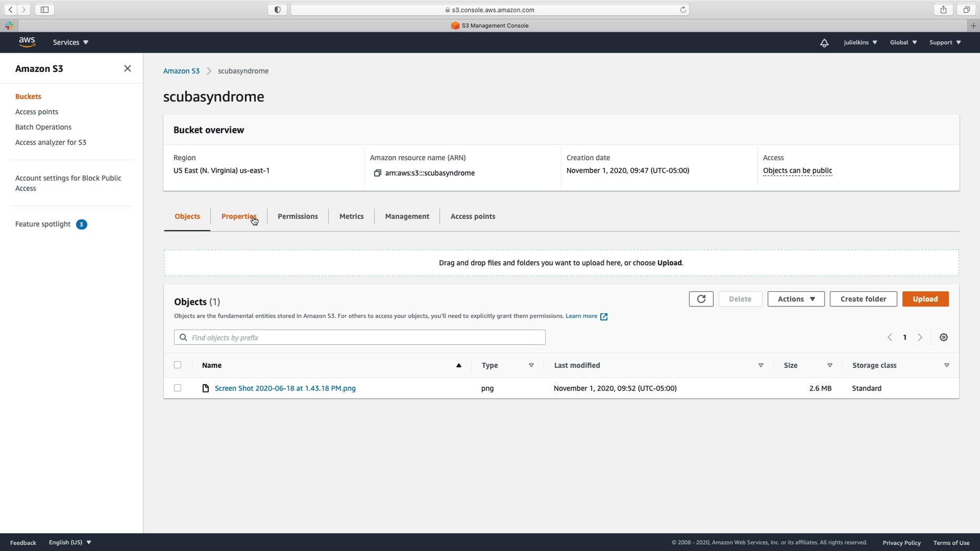
Task: Go to Amazon S3 breadcrumb link
Action: click(181, 71)
